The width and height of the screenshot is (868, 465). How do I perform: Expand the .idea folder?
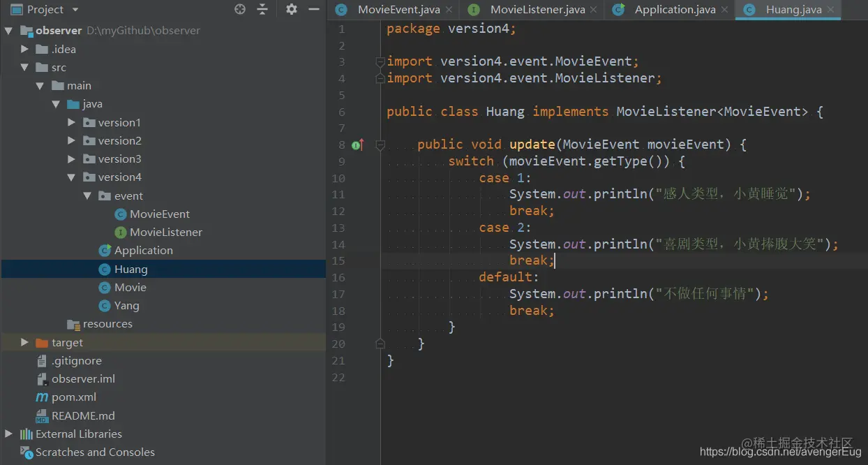pos(24,49)
